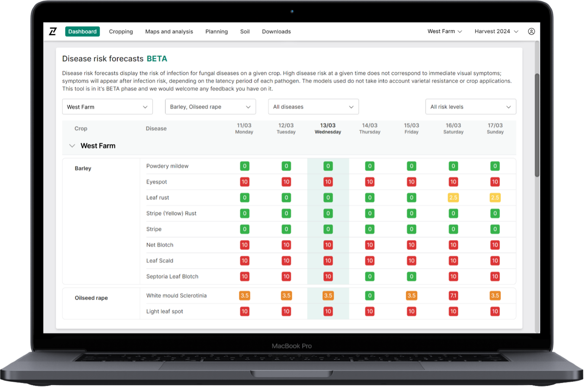Open the Soil section
This screenshot has height=392, width=585.
click(x=245, y=31)
